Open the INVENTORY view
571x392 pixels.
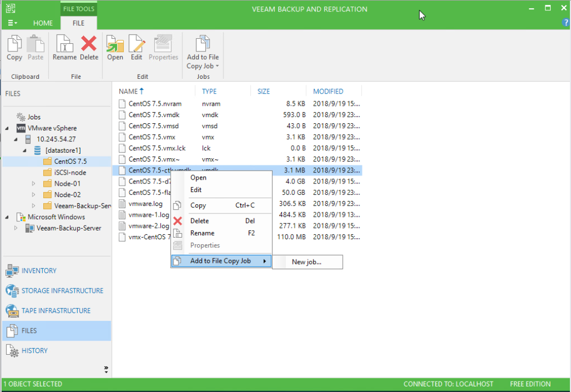click(56, 270)
